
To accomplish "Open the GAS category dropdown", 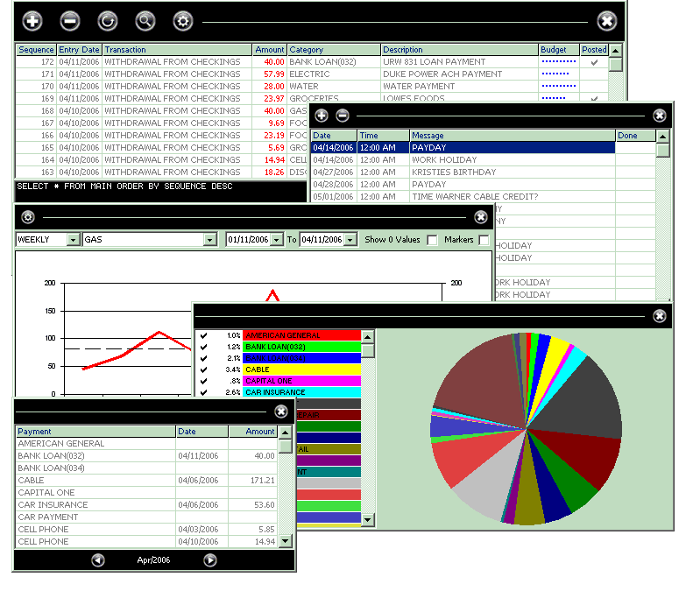I will click(x=209, y=240).
